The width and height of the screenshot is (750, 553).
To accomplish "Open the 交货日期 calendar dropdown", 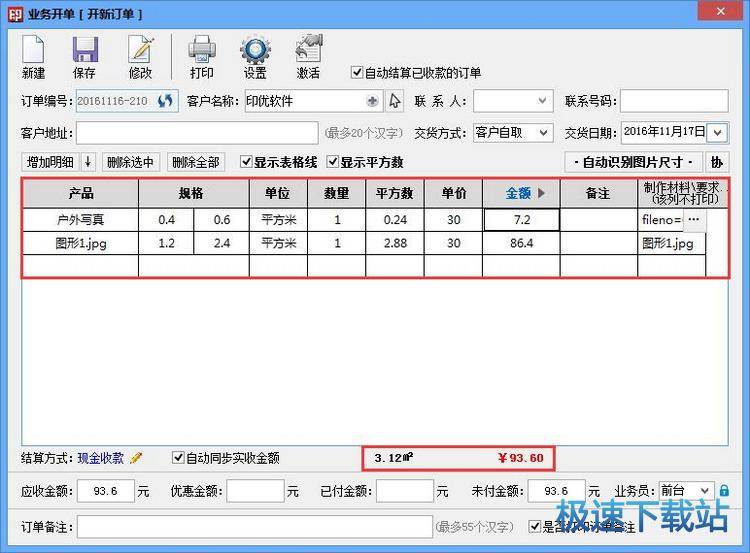I will pyautogui.click(x=717, y=133).
